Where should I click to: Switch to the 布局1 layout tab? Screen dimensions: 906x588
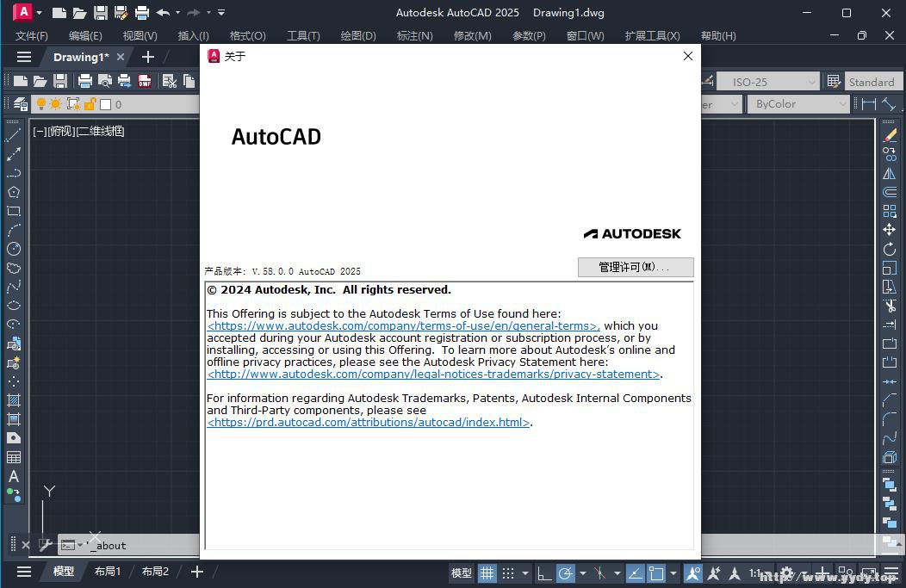[x=108, y=572]
